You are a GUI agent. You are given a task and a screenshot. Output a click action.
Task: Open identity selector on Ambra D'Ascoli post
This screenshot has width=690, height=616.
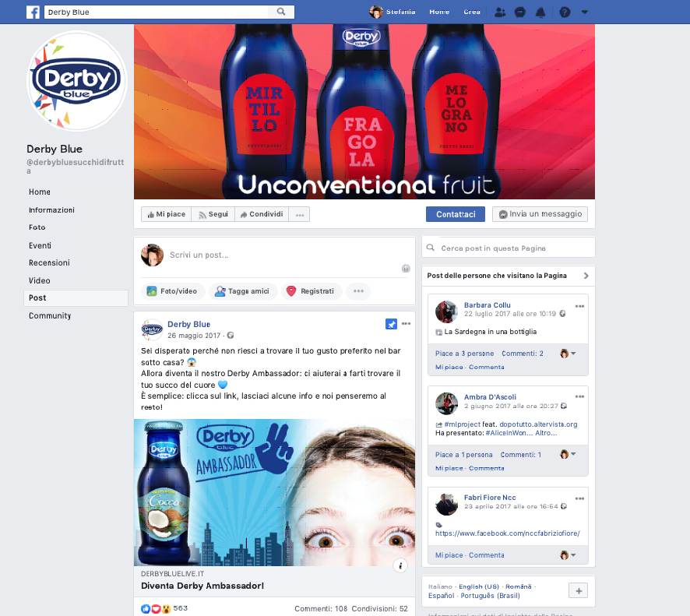[568, 455]
